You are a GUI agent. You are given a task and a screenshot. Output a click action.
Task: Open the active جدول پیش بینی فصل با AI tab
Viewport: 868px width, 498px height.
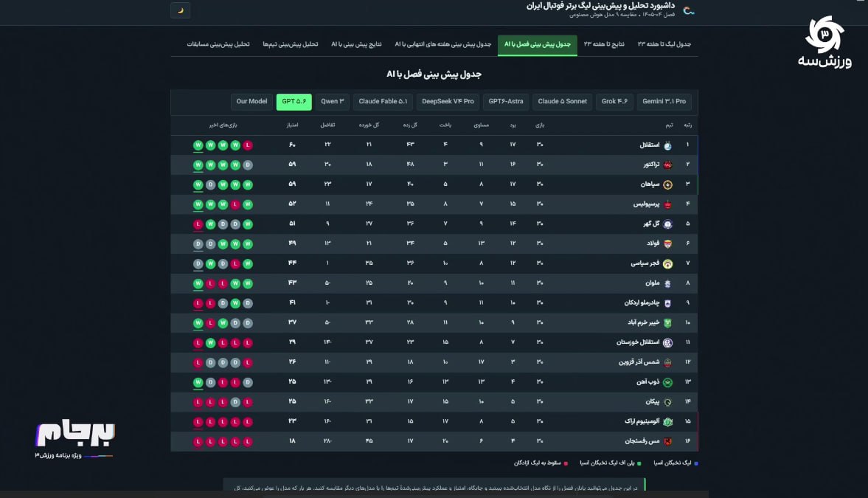click(537, 44)
